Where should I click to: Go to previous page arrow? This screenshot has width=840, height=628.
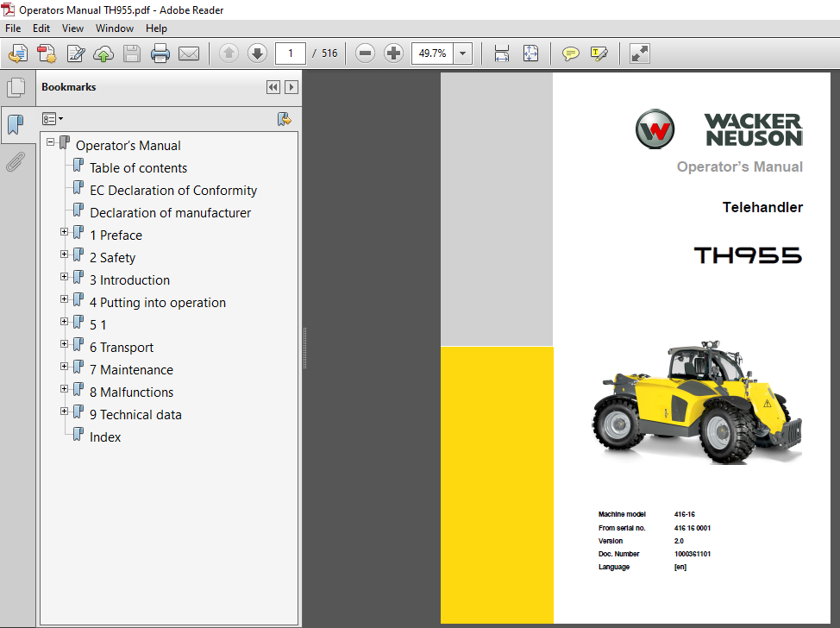[x=229, y=53]
